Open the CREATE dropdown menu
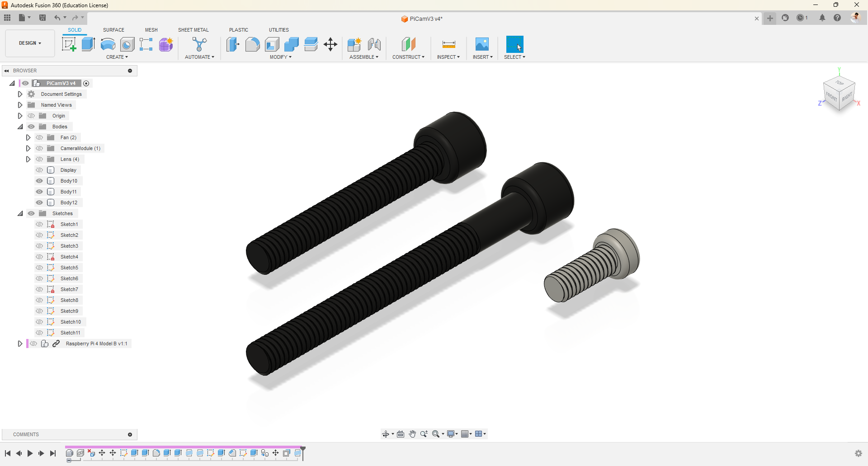 117,57
